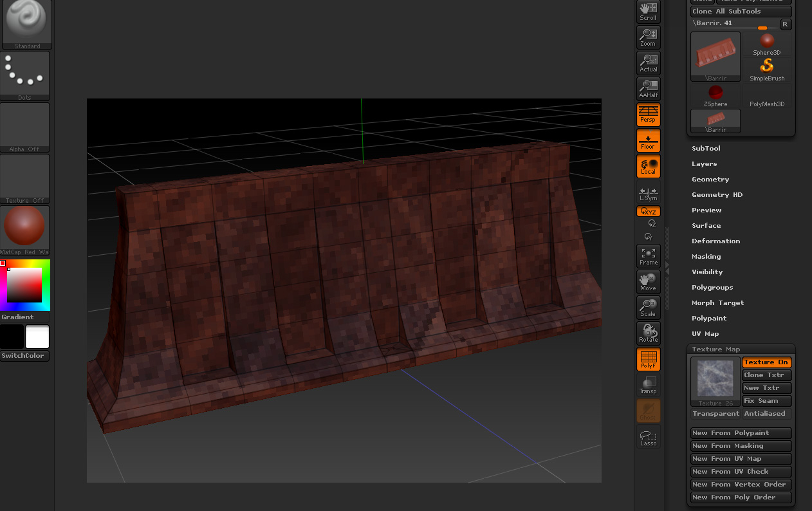Click New From Polypaint button
The height and width of the screenshot is (511, 812).
(x=741, y=433)
